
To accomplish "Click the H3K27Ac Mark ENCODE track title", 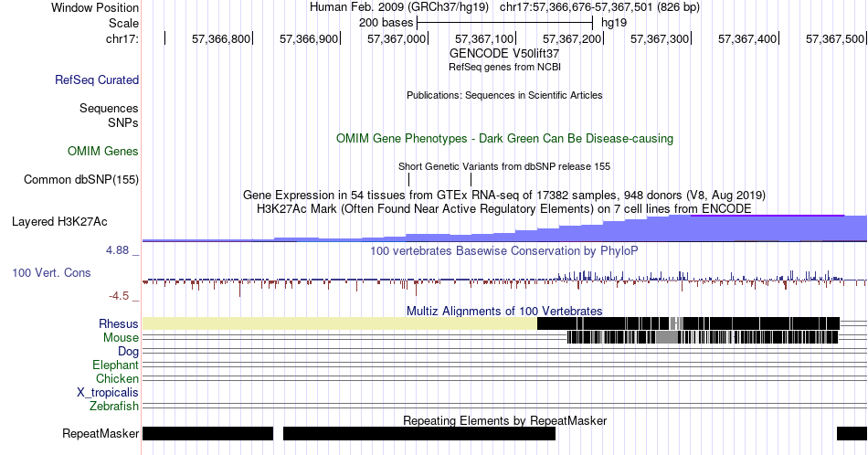I will click(504, 208).
